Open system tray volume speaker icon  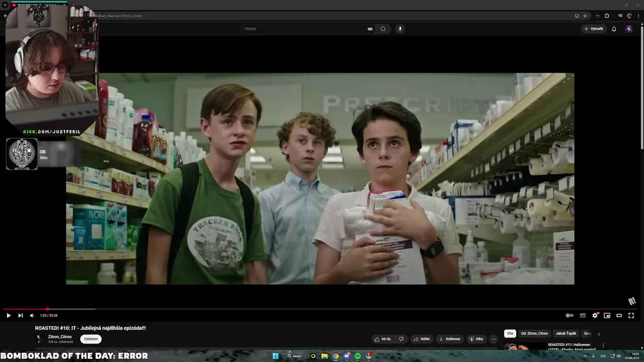618,356
